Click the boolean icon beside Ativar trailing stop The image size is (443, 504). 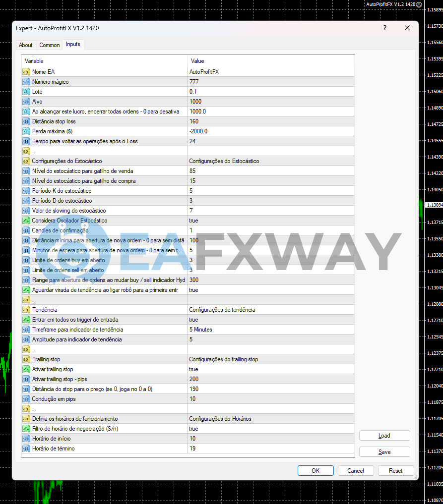(x=26, y=369)
